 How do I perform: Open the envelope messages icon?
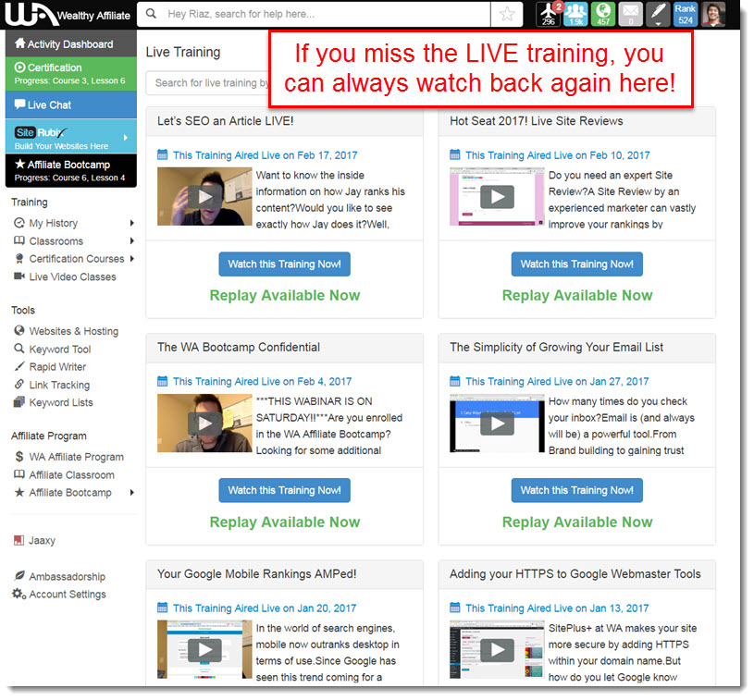coord(630,14)
